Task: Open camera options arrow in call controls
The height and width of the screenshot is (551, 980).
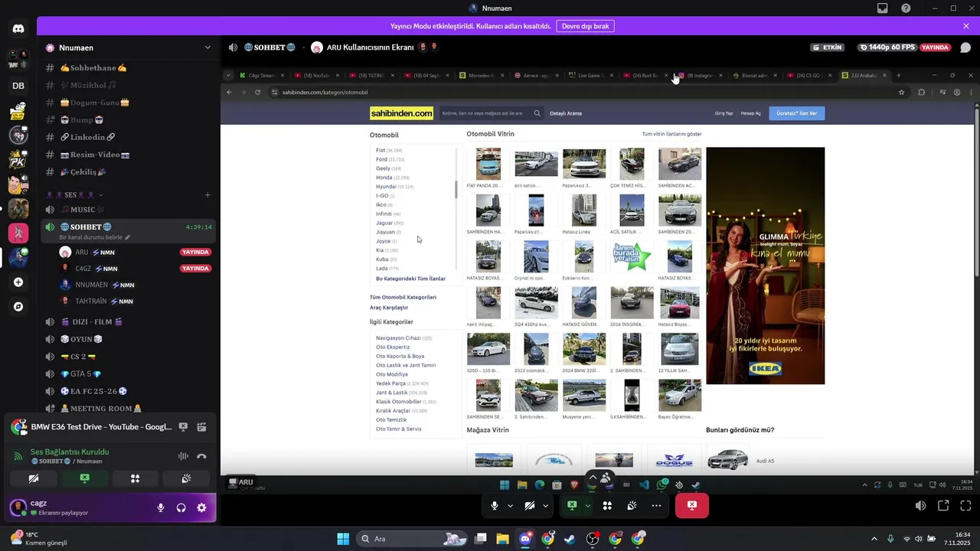Action: (x=545, y=506)
